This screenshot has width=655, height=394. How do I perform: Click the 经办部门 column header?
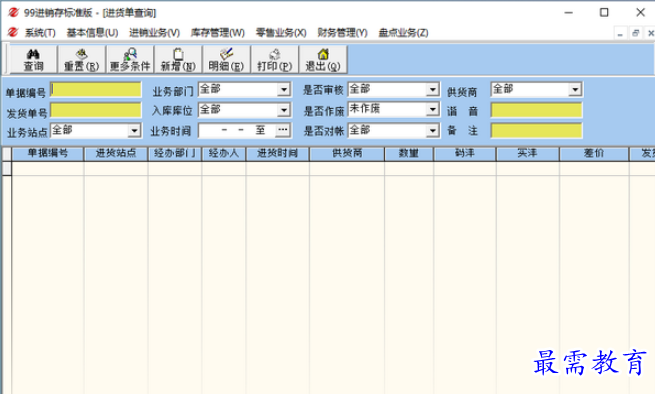[175, 153]
